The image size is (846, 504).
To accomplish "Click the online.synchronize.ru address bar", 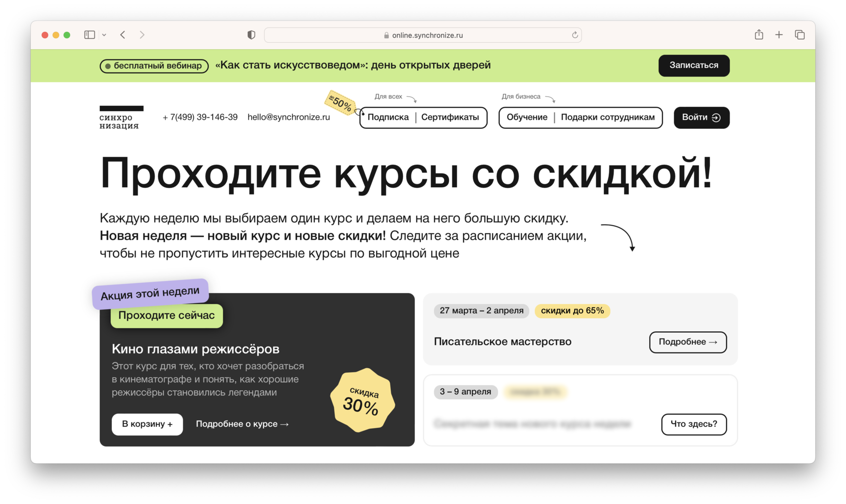I will 422,35.
